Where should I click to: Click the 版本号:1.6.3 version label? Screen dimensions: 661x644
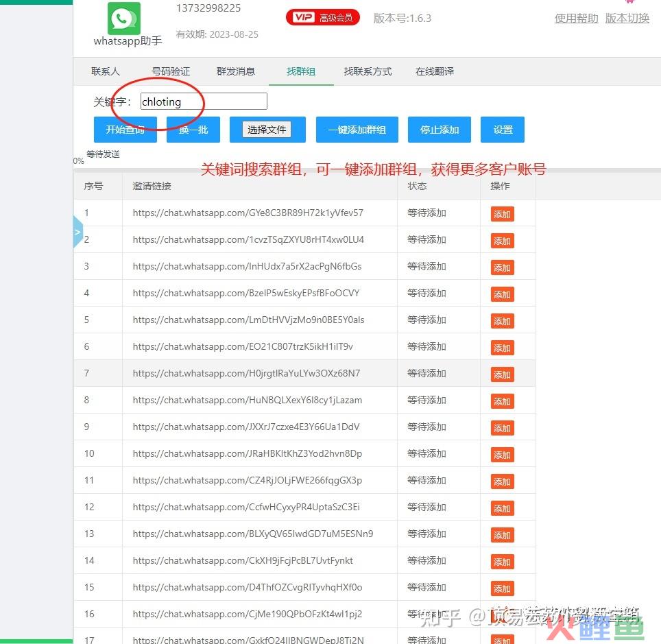click(x=402, y=18)
